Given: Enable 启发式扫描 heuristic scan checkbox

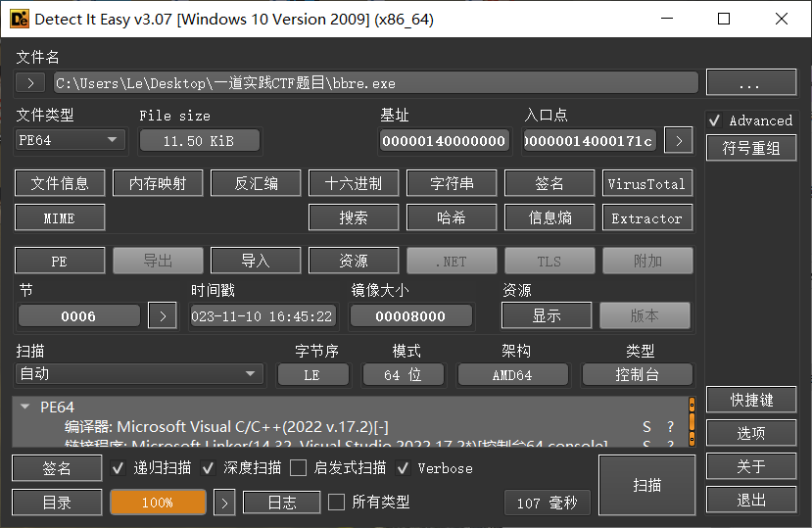Looking at the screenshot, I should pos(299,468).
